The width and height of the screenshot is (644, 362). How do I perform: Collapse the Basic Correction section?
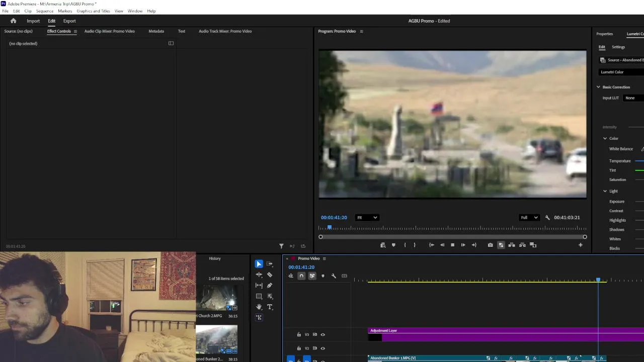click(x=598, y=87)
